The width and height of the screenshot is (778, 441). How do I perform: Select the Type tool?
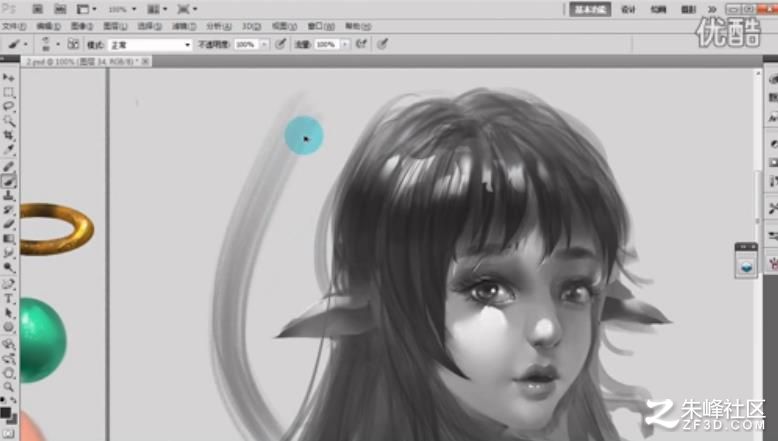coord(8,299)
